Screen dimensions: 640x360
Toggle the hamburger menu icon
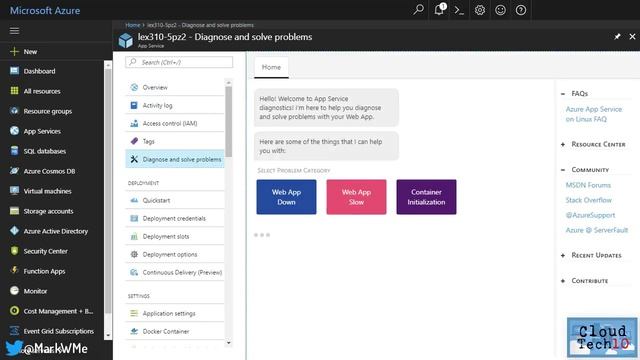click(x=14, y=31)
